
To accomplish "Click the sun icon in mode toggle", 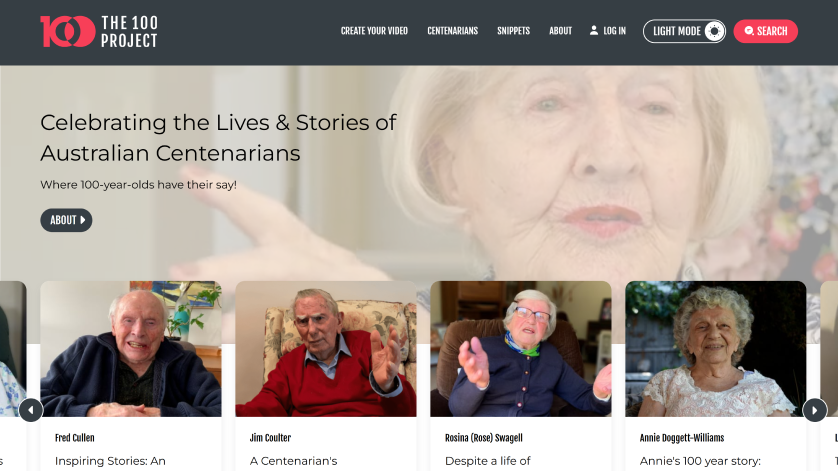I will (x=715, y=31).
